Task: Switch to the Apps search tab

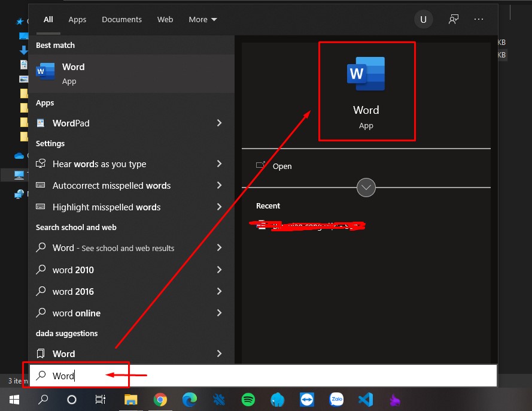Action: coord(77,20)
